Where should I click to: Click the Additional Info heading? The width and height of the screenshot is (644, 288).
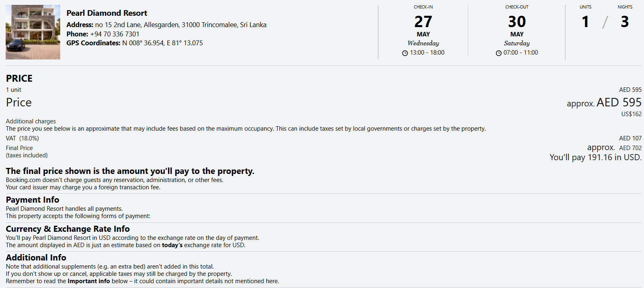point(36,258)
